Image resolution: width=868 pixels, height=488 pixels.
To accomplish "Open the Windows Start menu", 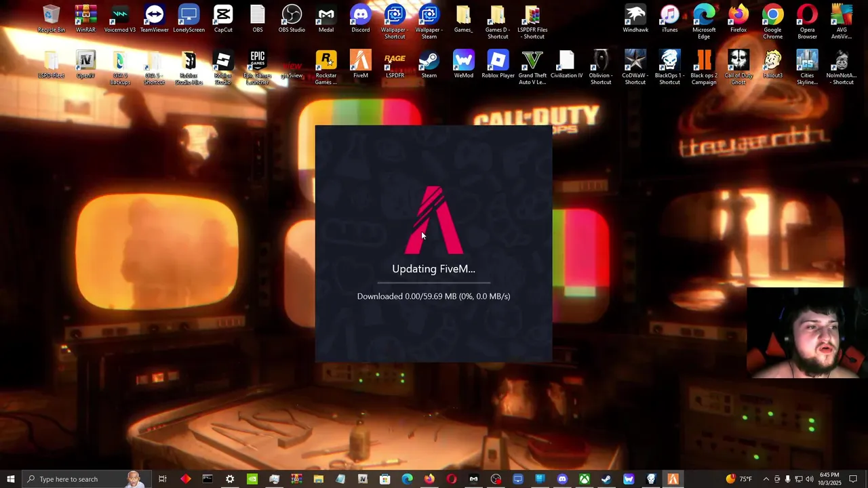I will click(11, 479).
